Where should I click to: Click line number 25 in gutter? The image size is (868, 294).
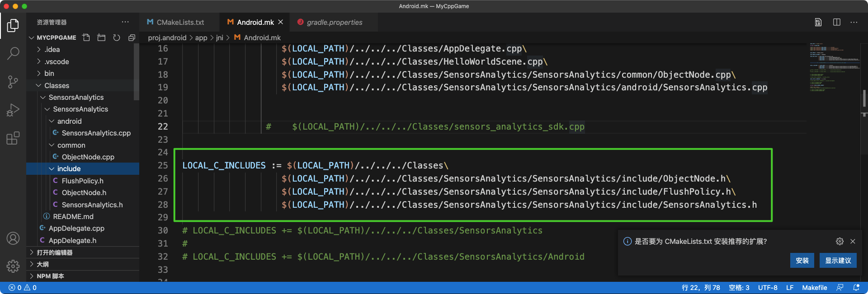pyautogui.click(x=163, y=165)
